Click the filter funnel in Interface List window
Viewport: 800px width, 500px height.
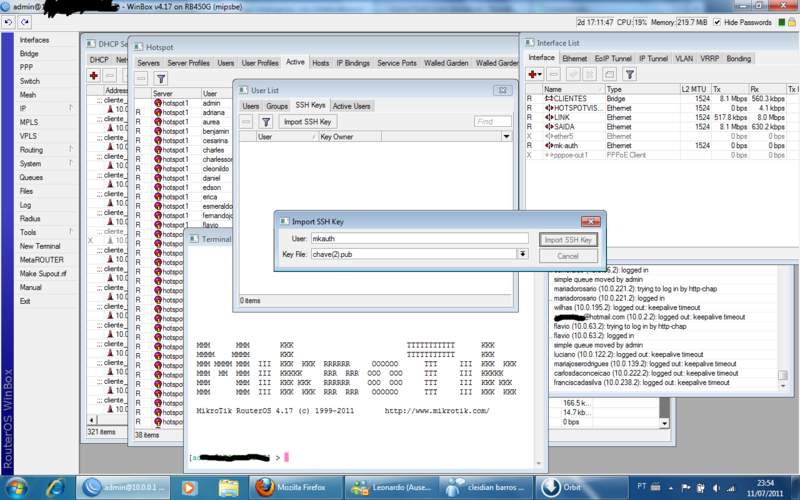pyautogui.click(x=630, y=74)
